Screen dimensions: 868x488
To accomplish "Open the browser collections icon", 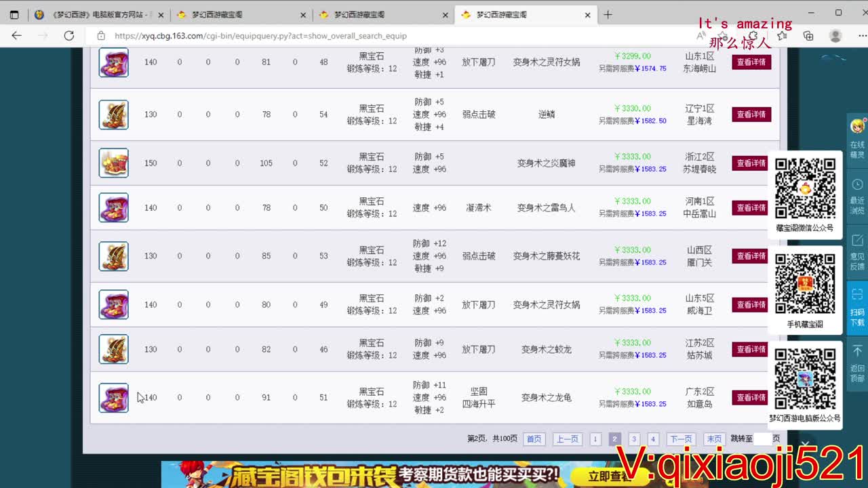I will tap(808, 36).
